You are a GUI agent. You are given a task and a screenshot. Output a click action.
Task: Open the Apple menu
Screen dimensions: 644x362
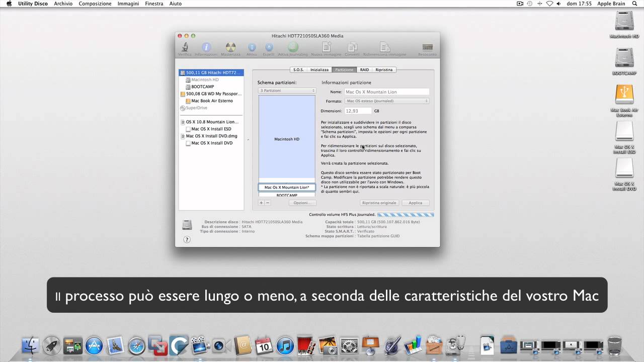click(x=9, y=4)
